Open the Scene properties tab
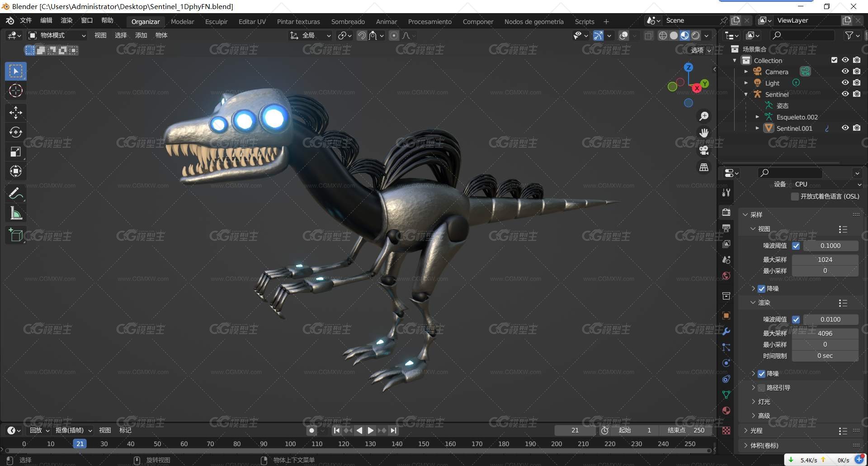Screen dimensions: 868x466 point(726,260)
